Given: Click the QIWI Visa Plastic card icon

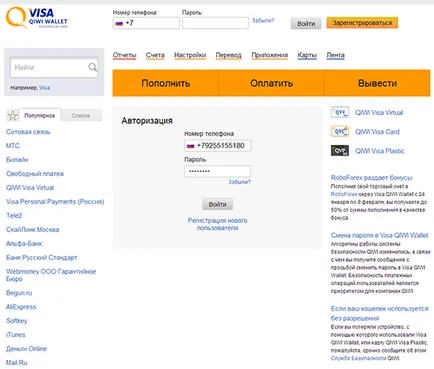Looking at the screenshot, I should point(340,151).
